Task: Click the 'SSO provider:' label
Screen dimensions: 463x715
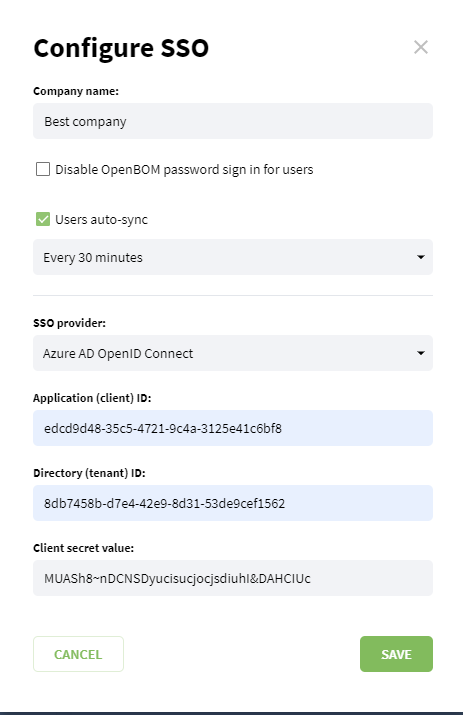Action: 69,323
